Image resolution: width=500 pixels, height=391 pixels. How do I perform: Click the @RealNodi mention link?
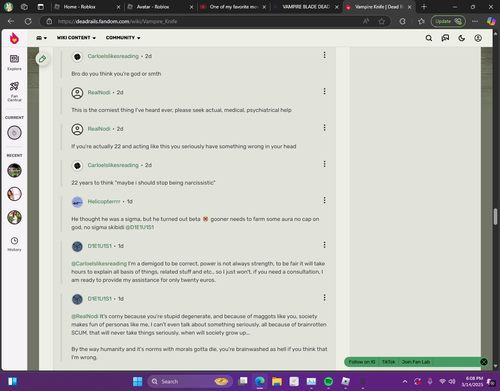tap(85, 316)
